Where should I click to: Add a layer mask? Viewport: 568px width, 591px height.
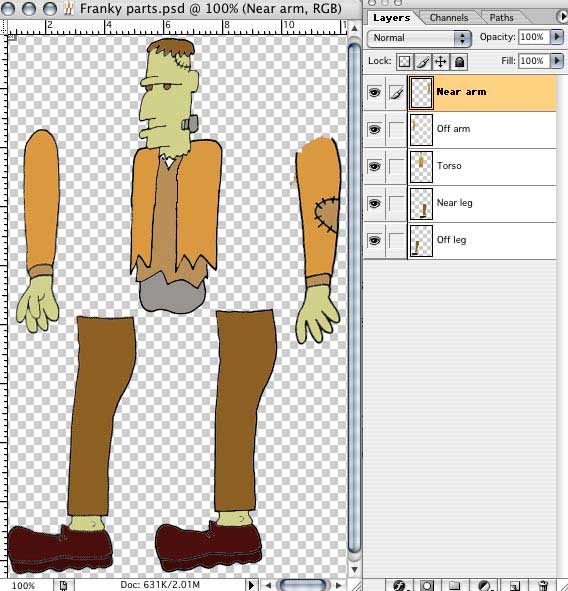pyautogui.click(x=427, y=585)
